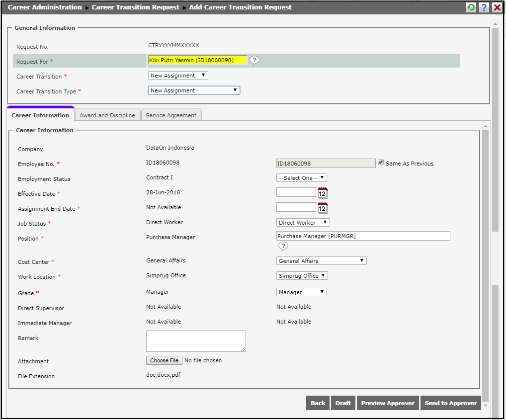
Task: Expand the Career Transition dropdown
Action: point(178,76)
